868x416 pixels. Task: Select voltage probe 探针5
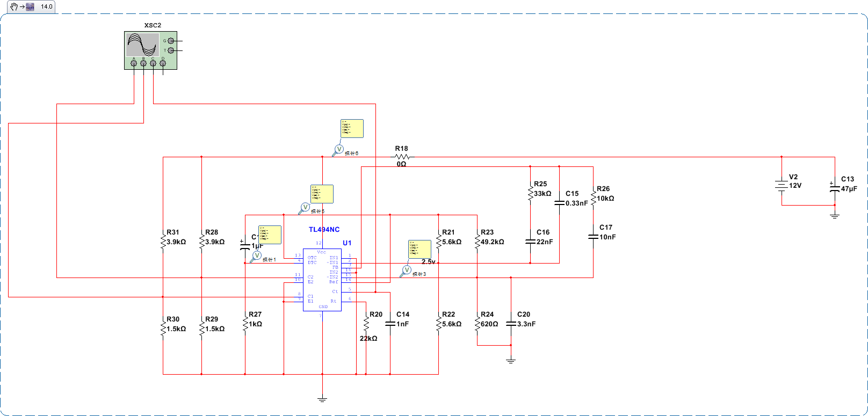pyautogui.click(x=305, y=208)
